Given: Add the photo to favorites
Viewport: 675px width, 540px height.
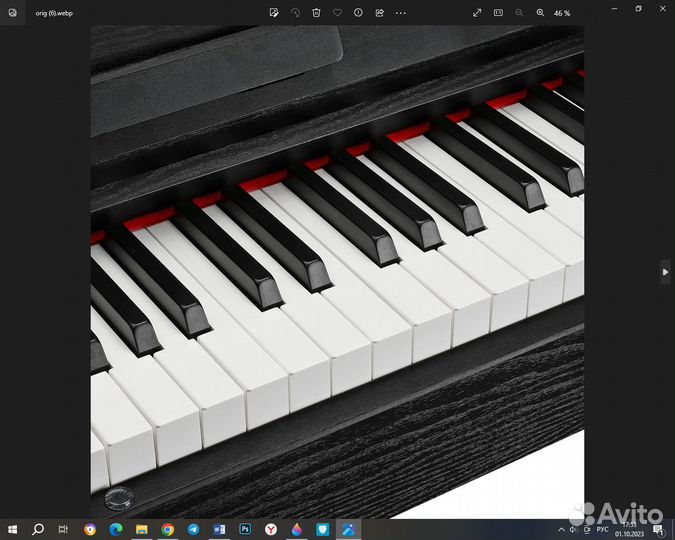Looking at the screenshot, I should 337,13.
